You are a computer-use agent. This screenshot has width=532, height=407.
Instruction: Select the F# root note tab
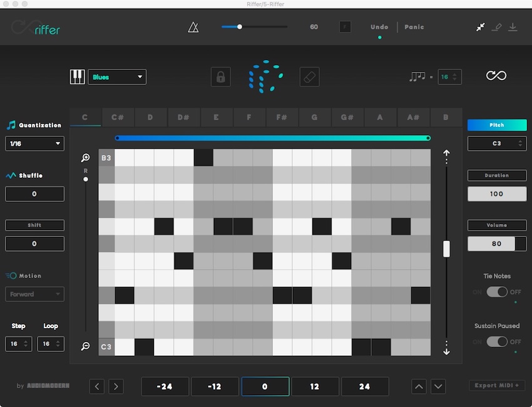(x=282, y=118)
